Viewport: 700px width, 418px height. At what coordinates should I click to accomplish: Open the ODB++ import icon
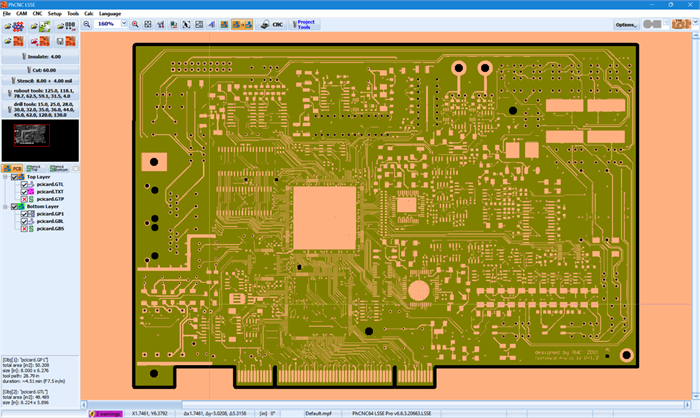click(x=67, y=27)
